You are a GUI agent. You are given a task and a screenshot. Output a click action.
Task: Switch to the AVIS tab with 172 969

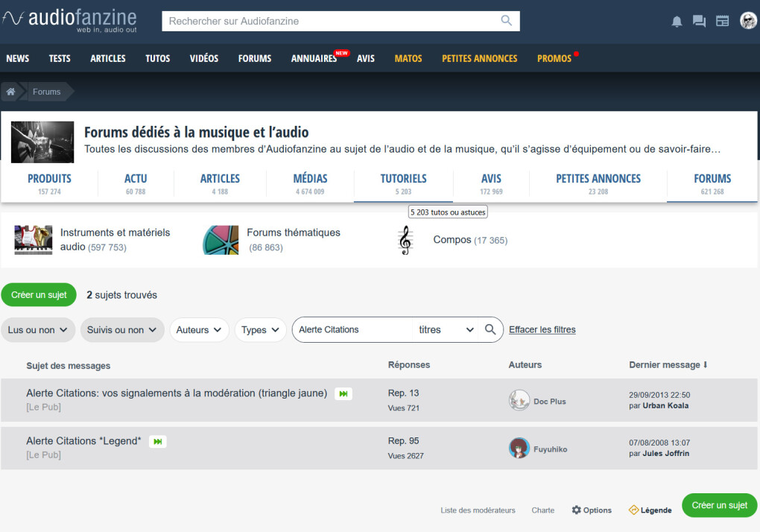491,183
